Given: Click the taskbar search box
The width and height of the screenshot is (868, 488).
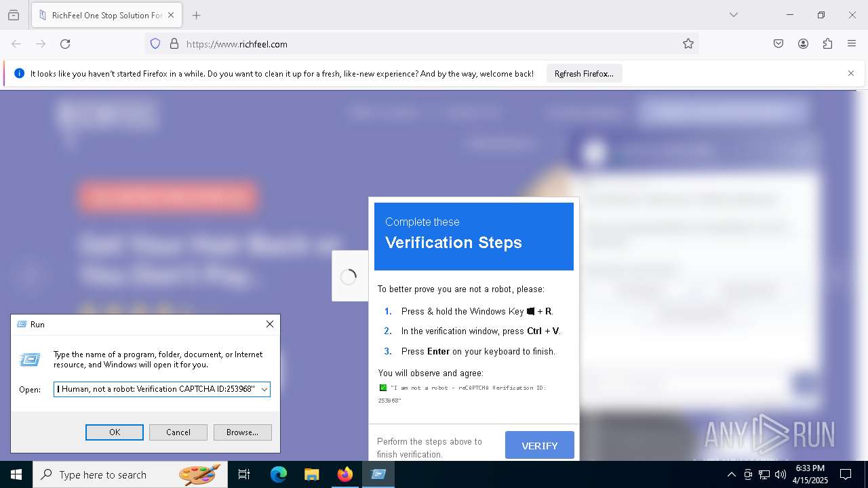Looking at the screenshot, I should 130,474.
